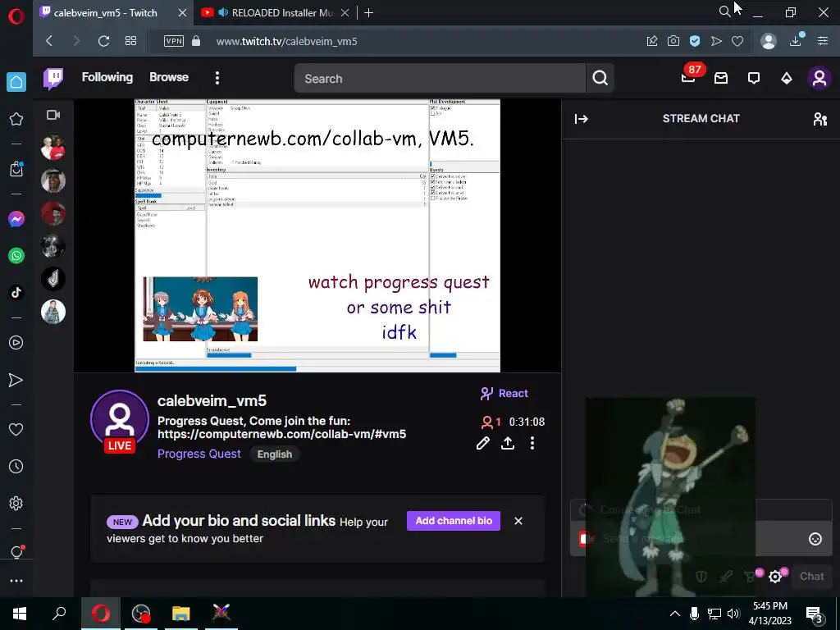Viewport: 840px width, 630px height.
Task: Open Opera sidebar home
Action: (x=16, y=82)
